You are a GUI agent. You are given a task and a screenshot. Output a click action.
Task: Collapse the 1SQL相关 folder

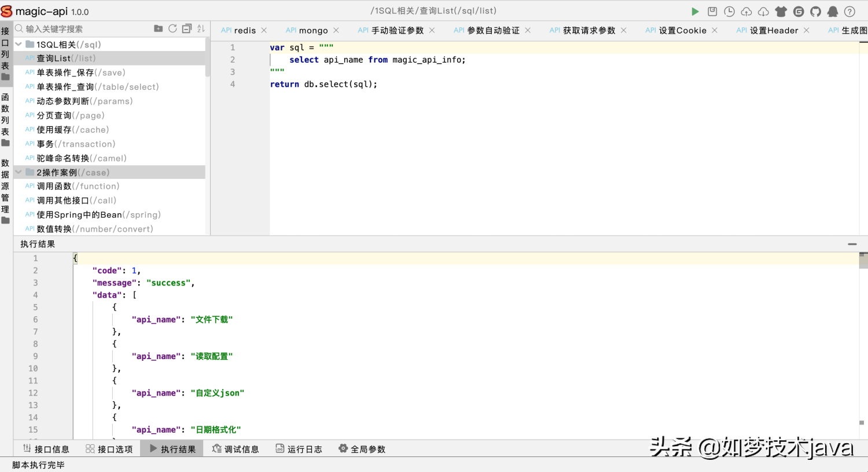pyautogui.click(x=19, y=44)
